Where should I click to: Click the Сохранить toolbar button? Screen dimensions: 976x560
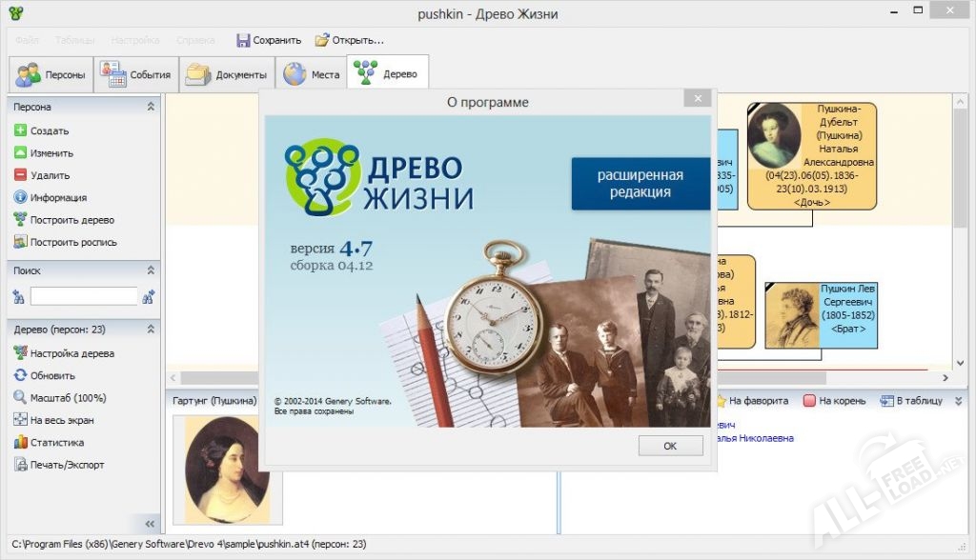268,40
